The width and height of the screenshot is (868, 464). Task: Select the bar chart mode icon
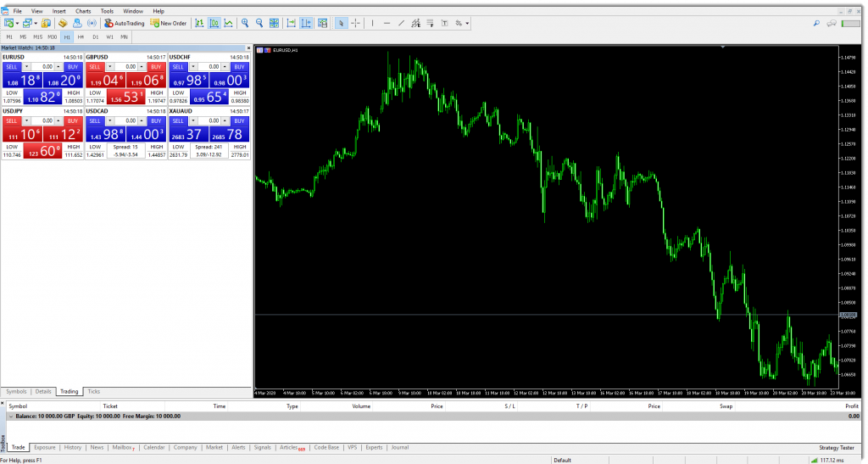[201, 23]
